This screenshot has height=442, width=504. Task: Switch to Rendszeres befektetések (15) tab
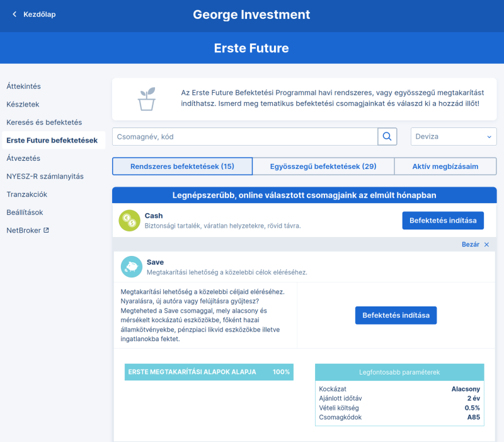coord(182,166)
